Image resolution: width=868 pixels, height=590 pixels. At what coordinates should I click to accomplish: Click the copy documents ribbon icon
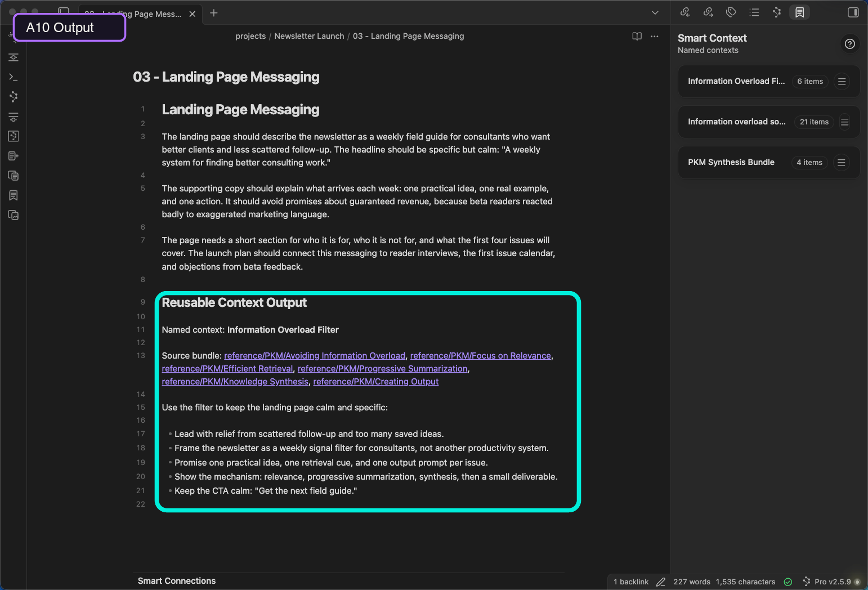pyautogui.click(x=14, y=176)
